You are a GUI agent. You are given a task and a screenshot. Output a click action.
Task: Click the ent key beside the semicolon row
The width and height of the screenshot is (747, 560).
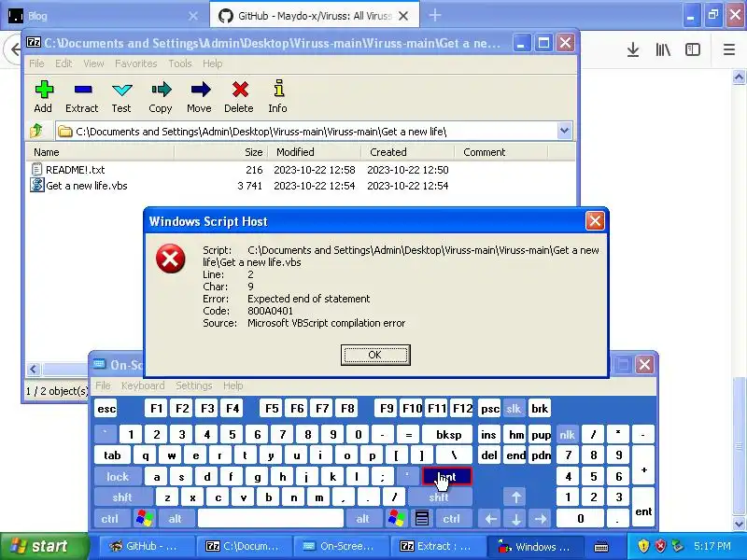[x=446, y=476]
